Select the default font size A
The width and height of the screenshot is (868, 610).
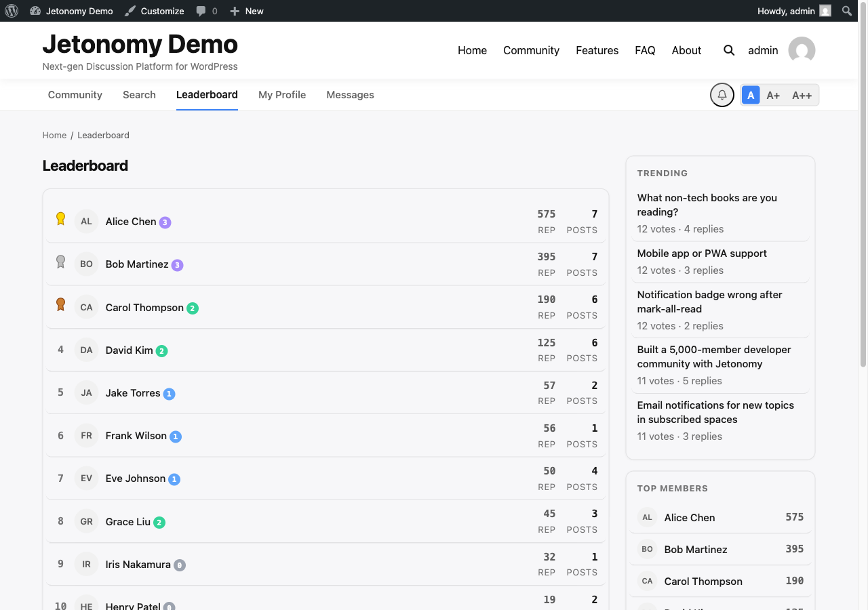[751, 95]
